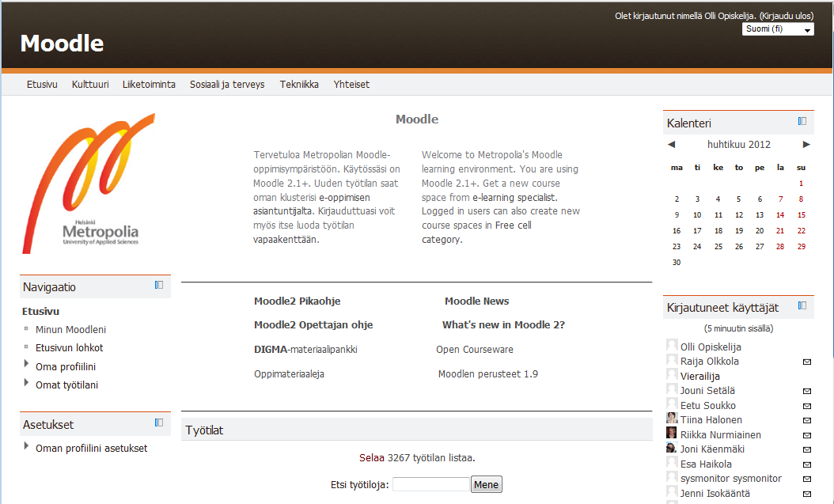
Task: Send message to Joni Käenmäki envelope icon
Action: [x=807, y=449]
